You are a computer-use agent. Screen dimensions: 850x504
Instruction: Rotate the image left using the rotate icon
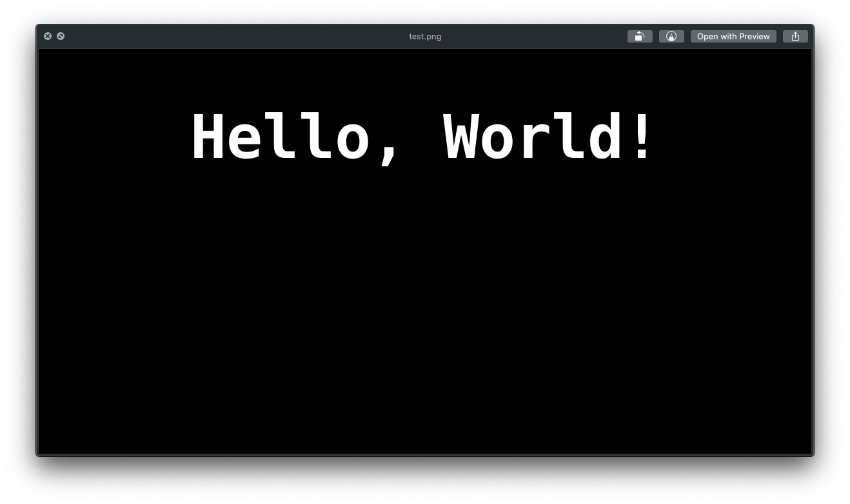(x=640, y=37)
